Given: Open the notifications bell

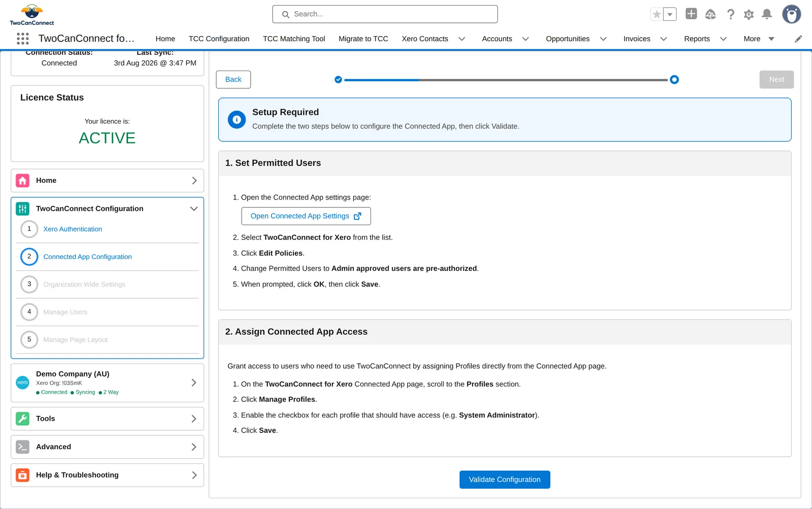Looking at the screenshot, I should click(x=767, y=14).
